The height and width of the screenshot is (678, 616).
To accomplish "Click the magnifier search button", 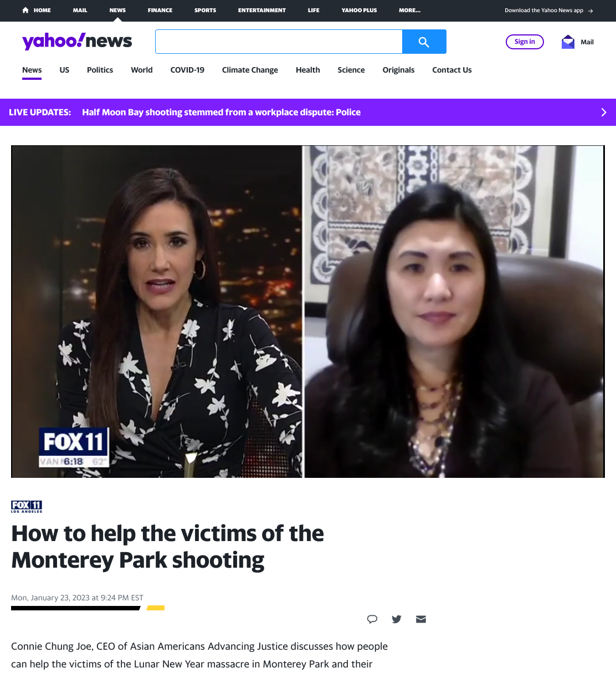I will point(424,42).
